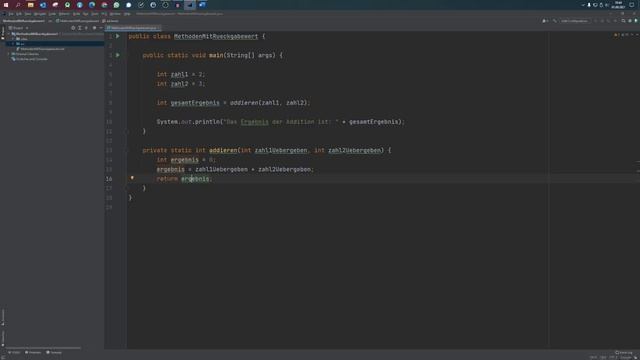
Task: Select MethodenMitRueckgabewert file in Project tree
Action: (x=41, y=49)
